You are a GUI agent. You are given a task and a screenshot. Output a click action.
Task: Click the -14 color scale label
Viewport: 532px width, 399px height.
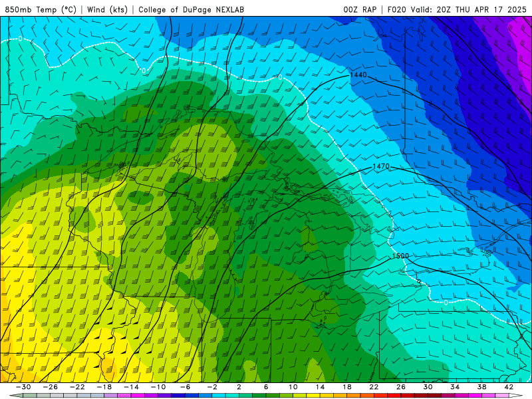click(131, 387)
